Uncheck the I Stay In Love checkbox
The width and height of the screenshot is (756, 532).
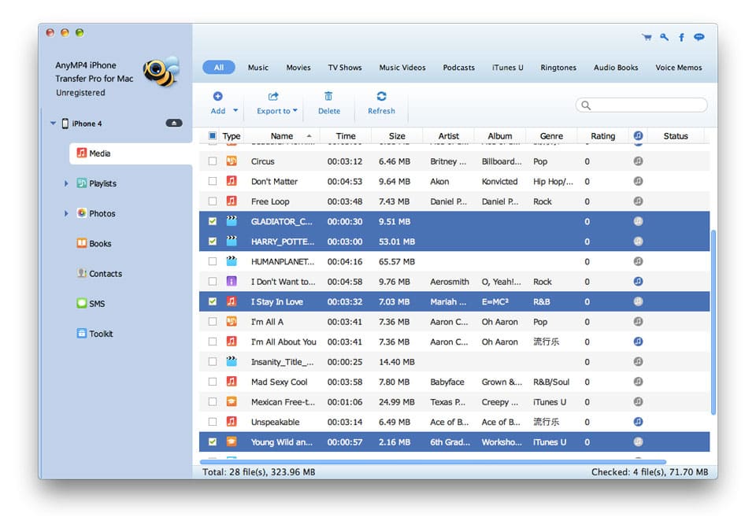click(212, 301)
